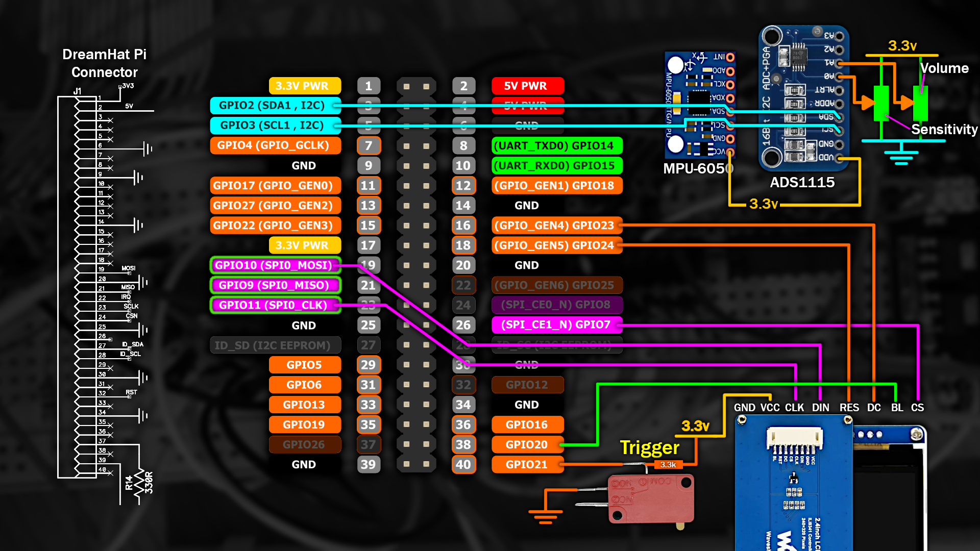Click the ground symbol near the microswitch

click(x=545, y=517)
